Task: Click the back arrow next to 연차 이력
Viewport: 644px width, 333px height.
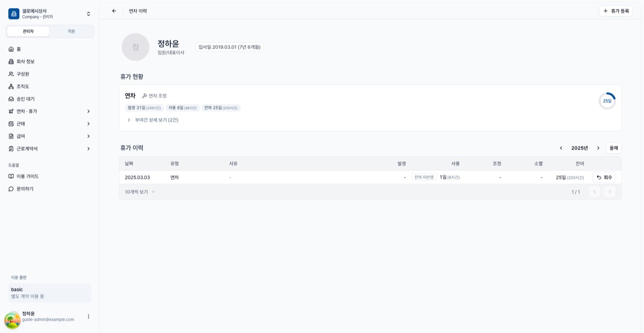Action: [x=114, y=11]
